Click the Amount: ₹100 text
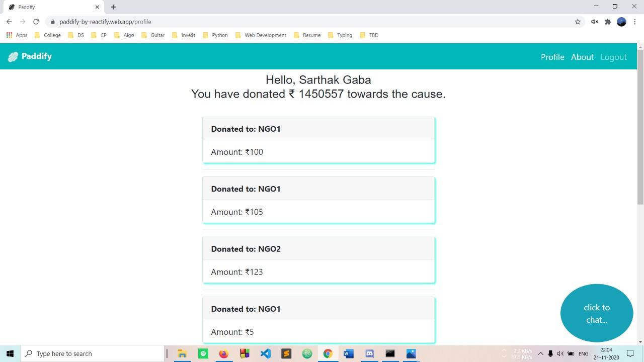Viewport: 644px width, 362px height. pos(237,152)
